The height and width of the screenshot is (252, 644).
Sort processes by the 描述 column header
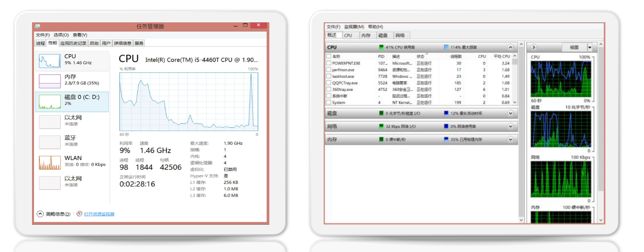(x=396, y=56)
